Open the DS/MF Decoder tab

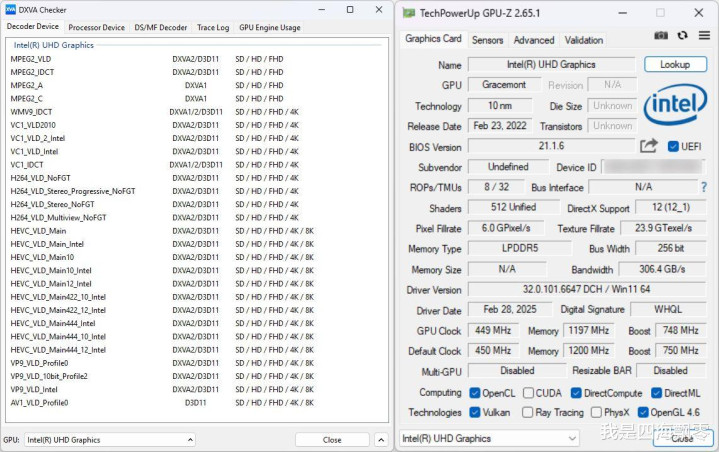coord(160,28)
